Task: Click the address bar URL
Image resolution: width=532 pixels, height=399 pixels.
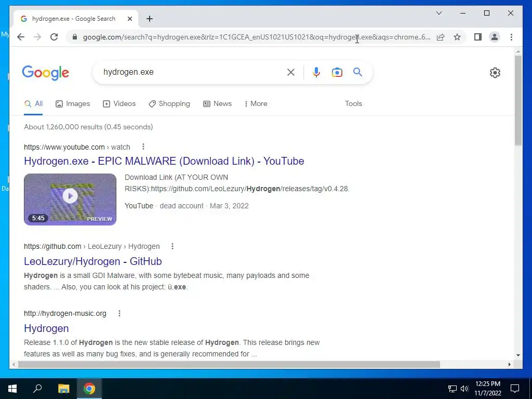Action: tap(257, 37)
